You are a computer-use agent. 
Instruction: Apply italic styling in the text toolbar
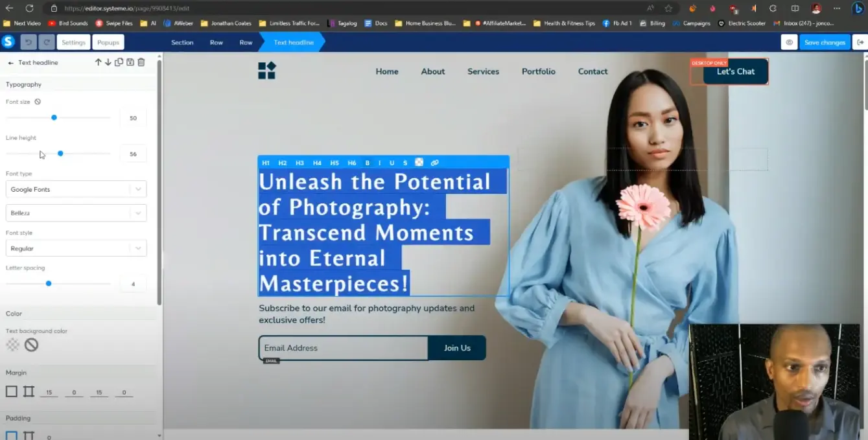tap(379, 163)
